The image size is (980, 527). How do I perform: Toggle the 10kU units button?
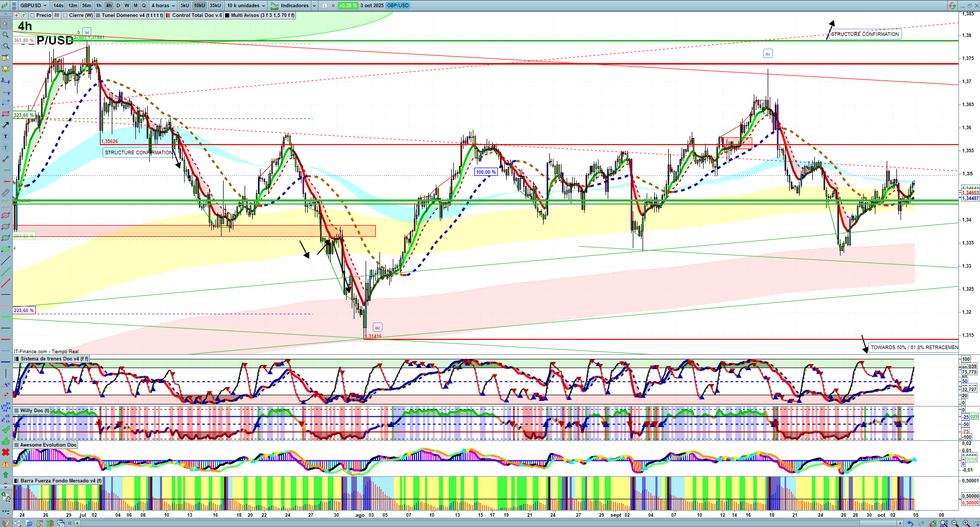point(199,6)
